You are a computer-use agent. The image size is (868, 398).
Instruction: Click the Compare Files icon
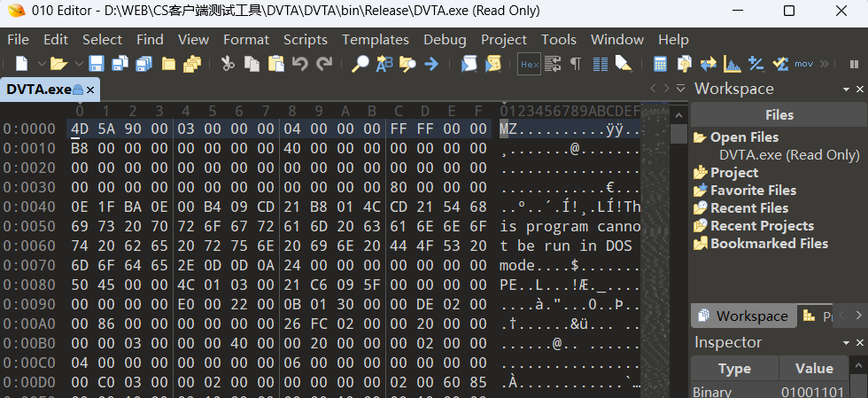684,64
